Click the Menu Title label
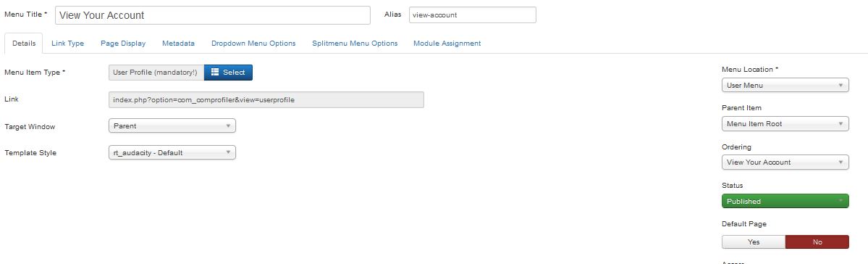 click(x=26, y=15)
